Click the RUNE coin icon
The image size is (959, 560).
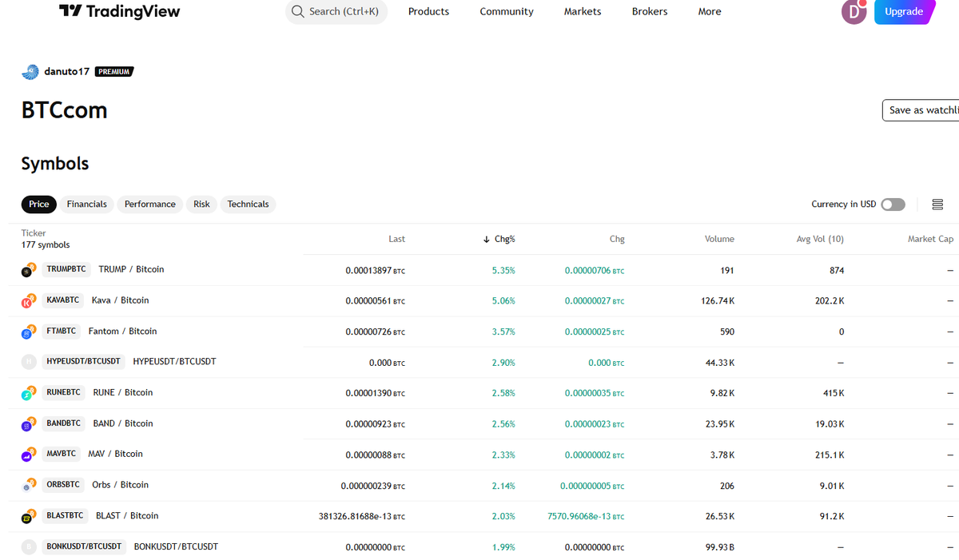coord(29,393)
